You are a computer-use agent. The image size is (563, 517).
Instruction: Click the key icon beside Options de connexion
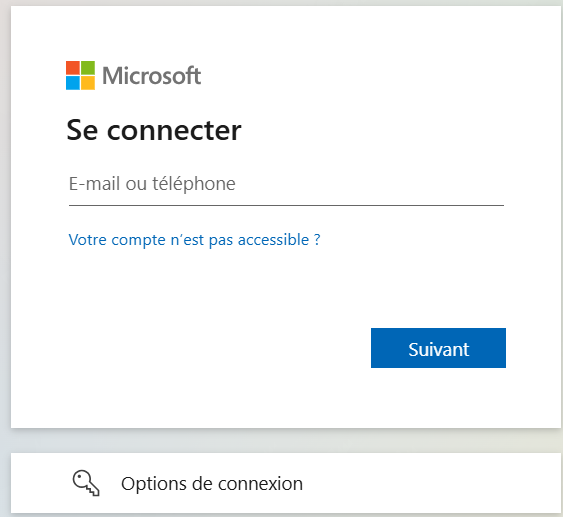[86, 483]
